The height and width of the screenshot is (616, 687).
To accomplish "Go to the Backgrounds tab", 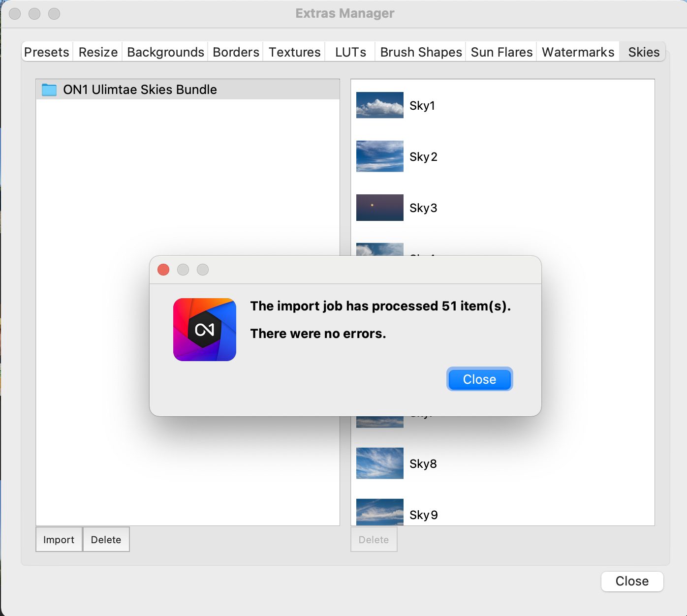I will click(x=165, y=52).
